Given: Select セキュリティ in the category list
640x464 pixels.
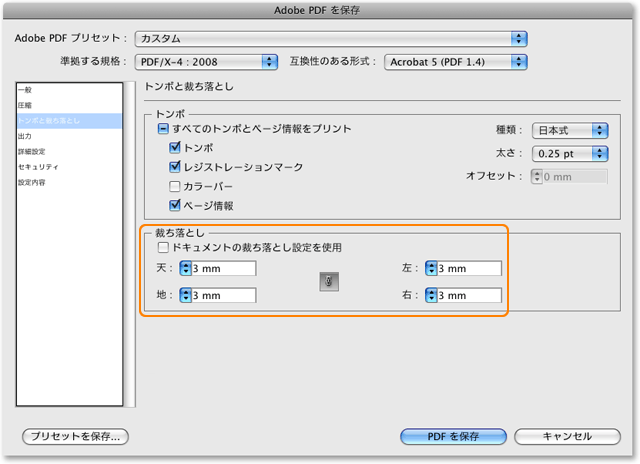Looking at the screenshot, I should (x=37, y=167).
